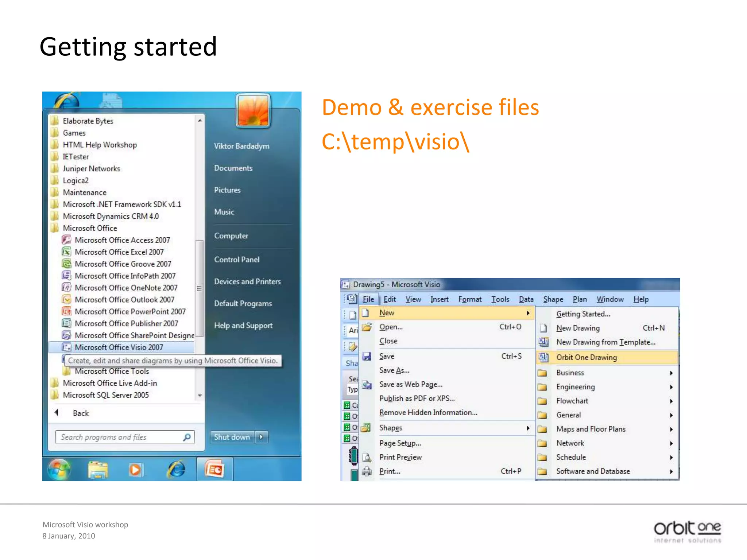Open the View menu in Visio
This screenshot has width=747, height=560.
(413, 299)
